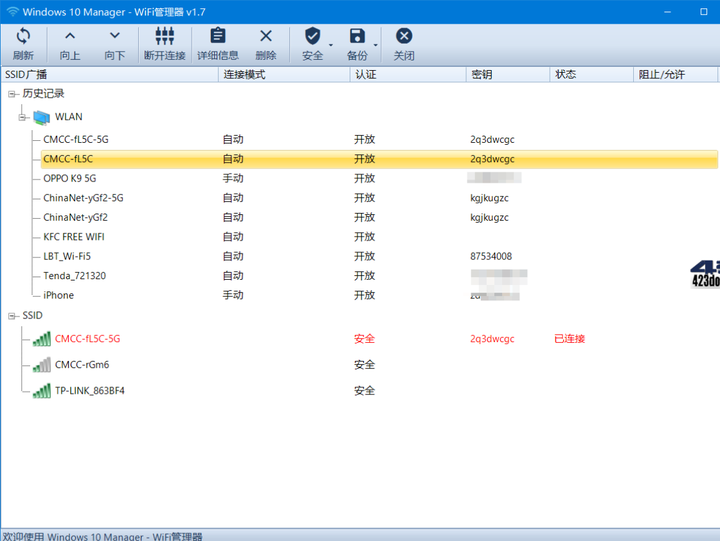Select iPhone hotspot profile
The image size is (720, 541).
click(58, 295)
